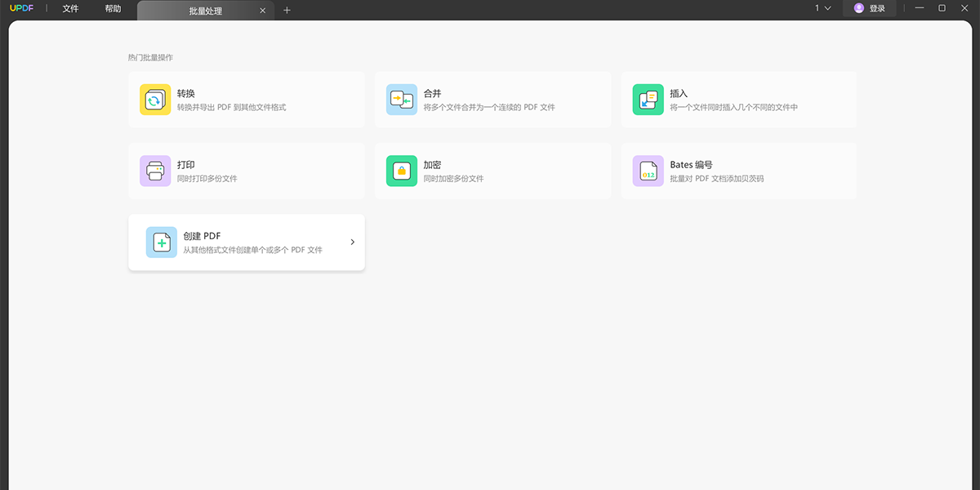The image size is (980, 490).
Task: Open the 合并 card title
Action: [433, 94]
